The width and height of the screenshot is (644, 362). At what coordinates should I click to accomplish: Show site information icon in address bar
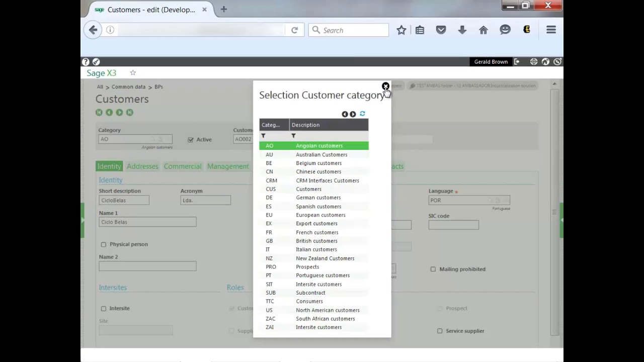(110, 30)
